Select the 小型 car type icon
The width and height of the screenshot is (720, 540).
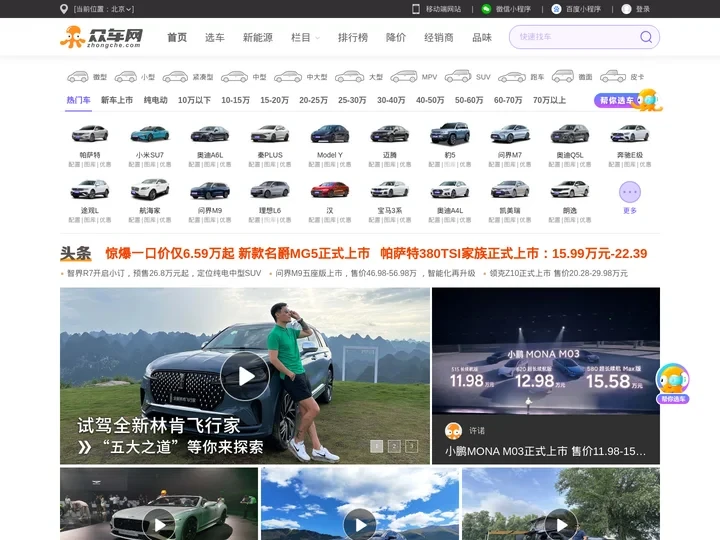[126, 77]
